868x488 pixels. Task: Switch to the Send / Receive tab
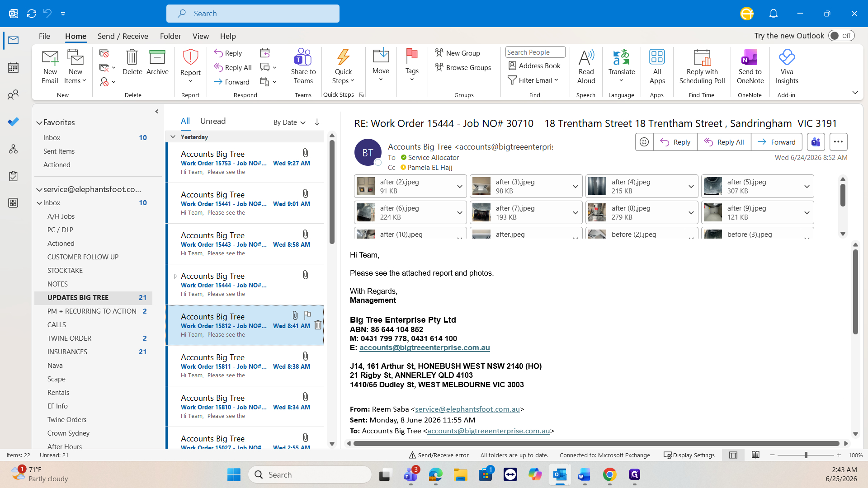pos(123,36)
